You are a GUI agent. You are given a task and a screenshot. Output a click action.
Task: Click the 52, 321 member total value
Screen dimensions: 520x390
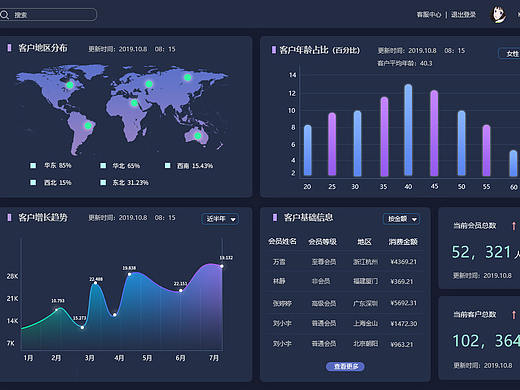pyautogui.click(x=482, y=252)
